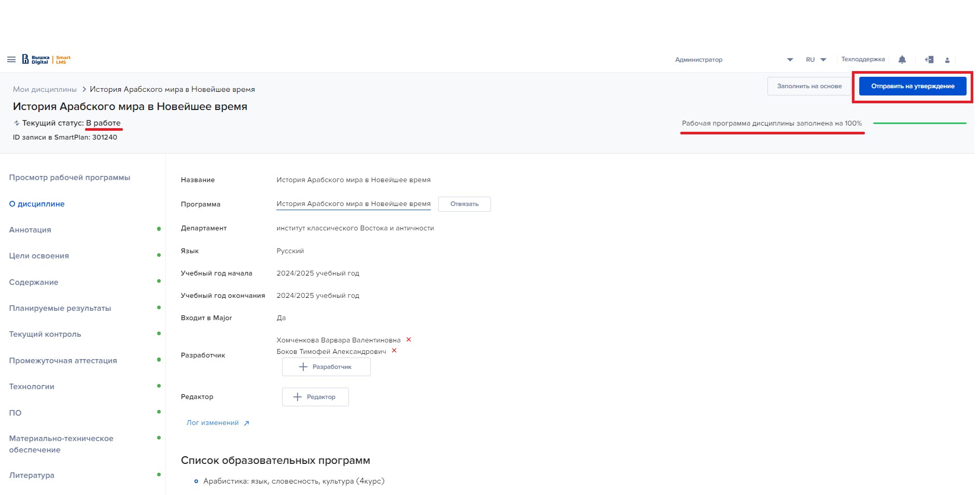
Task: Remove developer Хомченкова Варвара Валентиновна
Action: point(409,340)
